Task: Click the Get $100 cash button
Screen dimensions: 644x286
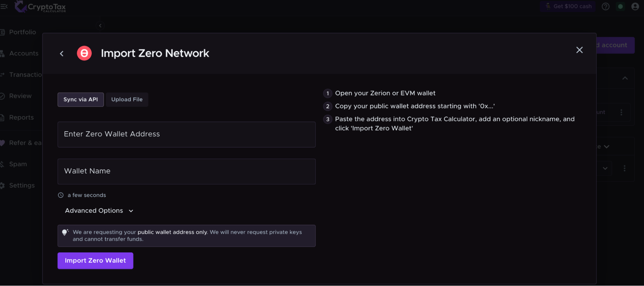Action: (568, 6)
